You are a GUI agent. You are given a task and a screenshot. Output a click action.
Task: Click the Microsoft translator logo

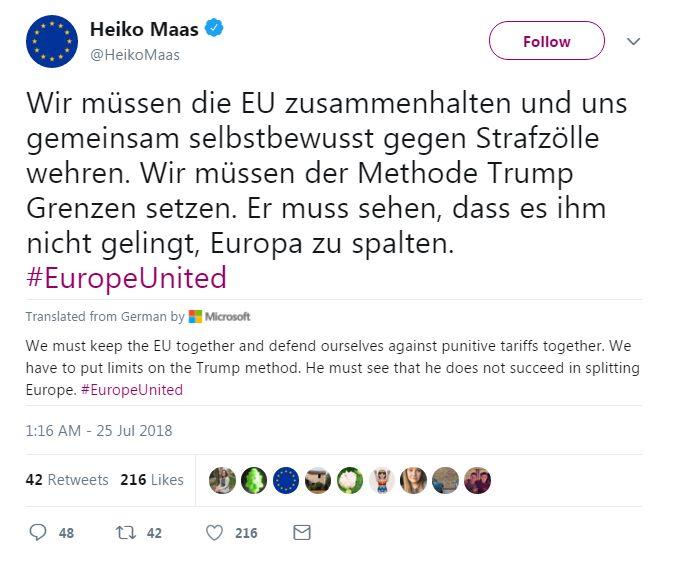[x=220, y=316]
